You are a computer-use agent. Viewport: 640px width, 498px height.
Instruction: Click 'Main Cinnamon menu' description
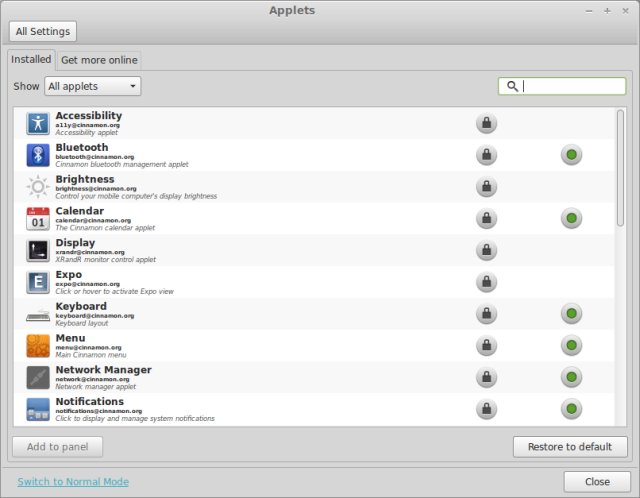click(91, 355)
